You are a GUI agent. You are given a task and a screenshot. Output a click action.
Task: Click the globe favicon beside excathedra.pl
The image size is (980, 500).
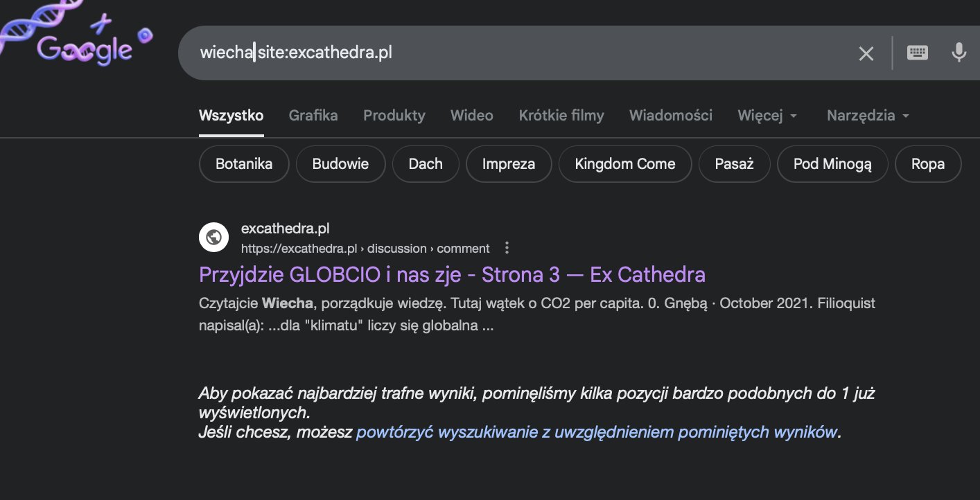(x=214, y=238)
